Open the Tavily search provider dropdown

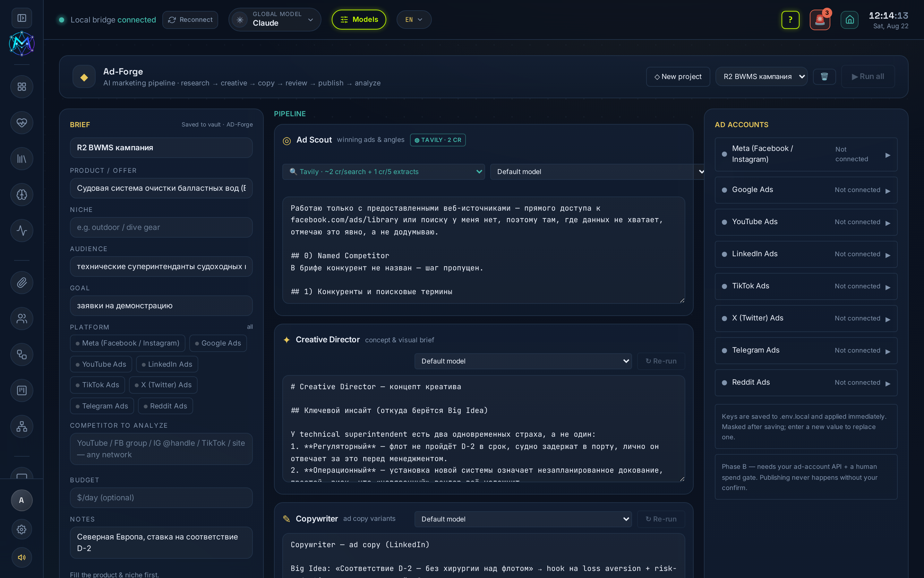[383, 172]
